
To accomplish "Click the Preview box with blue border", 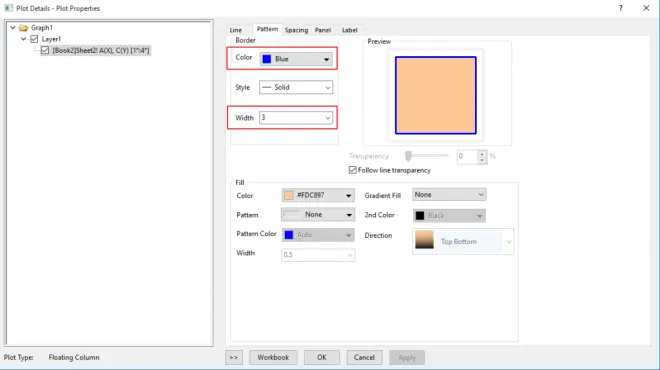I will pyautogui.click(x=436, y=95).
